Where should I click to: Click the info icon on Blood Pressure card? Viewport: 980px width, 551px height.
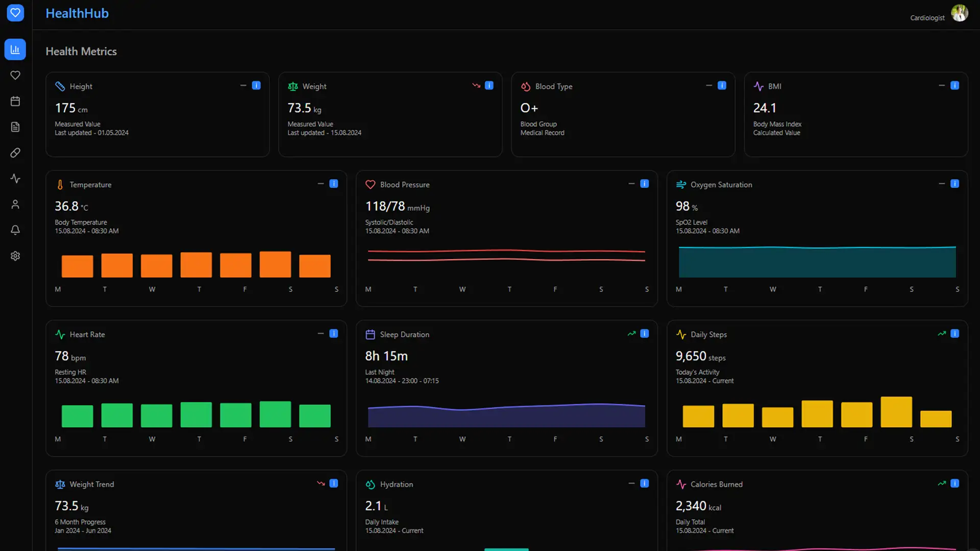tap(644, 184)
